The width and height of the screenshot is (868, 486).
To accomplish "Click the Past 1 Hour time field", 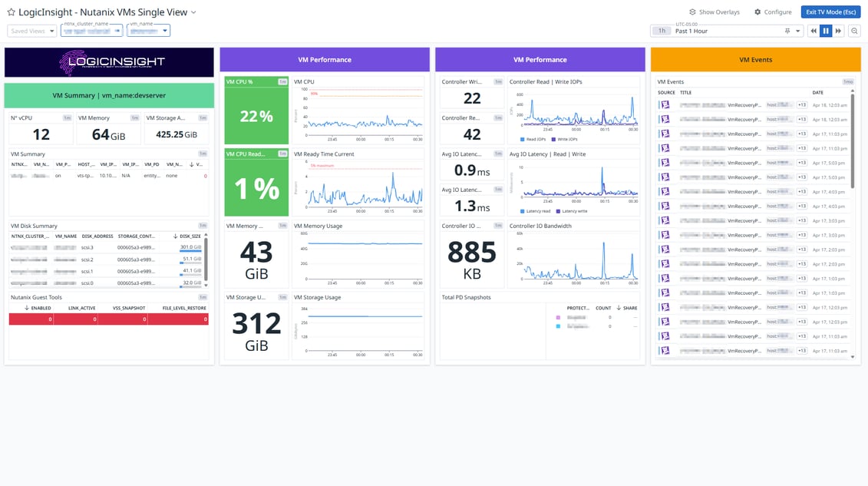I will [x=726, y=31].
